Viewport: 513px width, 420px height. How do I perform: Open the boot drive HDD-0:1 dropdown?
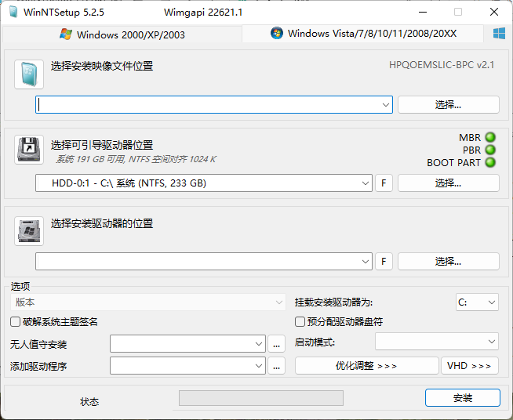tap(365, 183)
